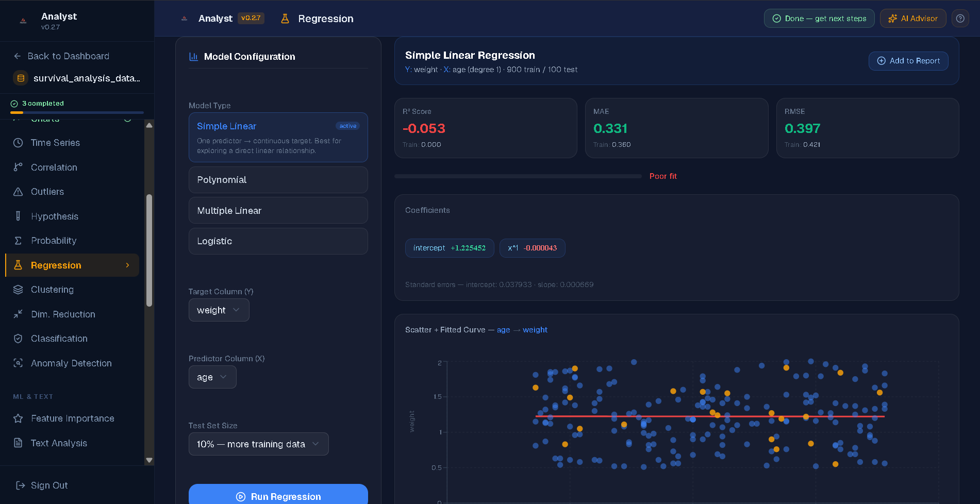The height and width of the screenshot is (504, 980).
Task: Click the x^1 -0.000043 coefficient chip
Action: [x=533, y=248]
